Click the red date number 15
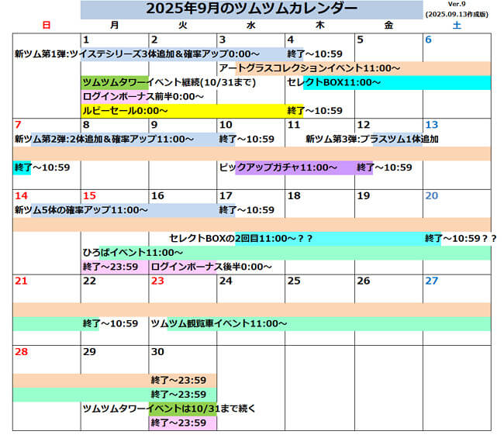This screenshot has height=445, width=504. point(89,196)
